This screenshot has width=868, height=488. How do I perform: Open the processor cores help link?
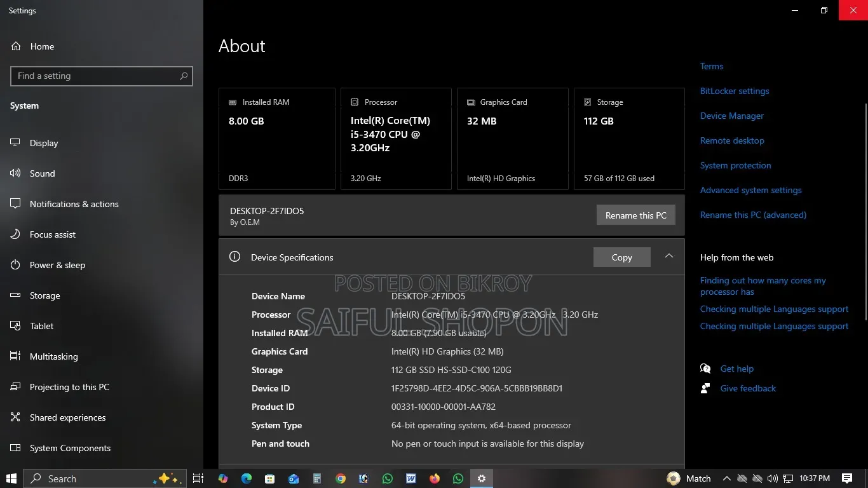763,286
